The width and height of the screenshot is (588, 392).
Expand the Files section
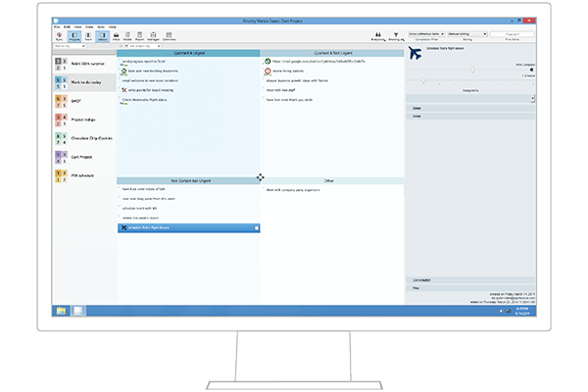470,288
